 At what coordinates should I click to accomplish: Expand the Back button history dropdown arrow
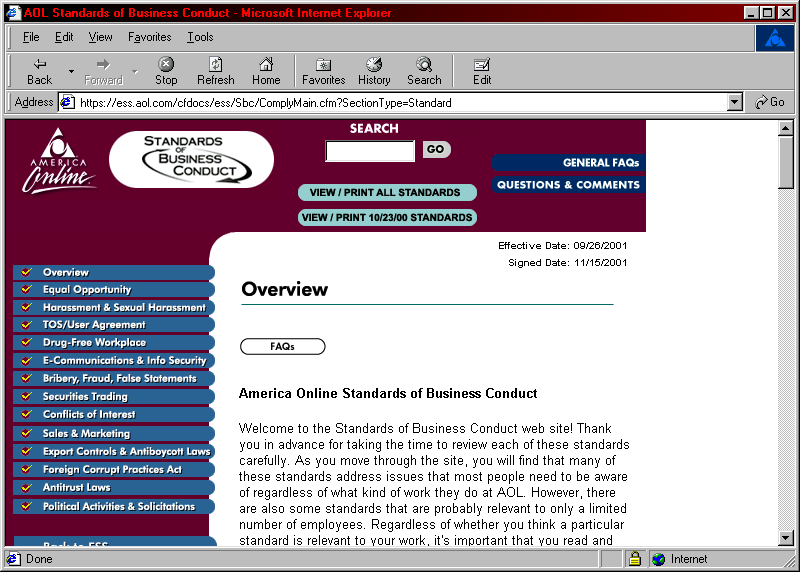71,71
